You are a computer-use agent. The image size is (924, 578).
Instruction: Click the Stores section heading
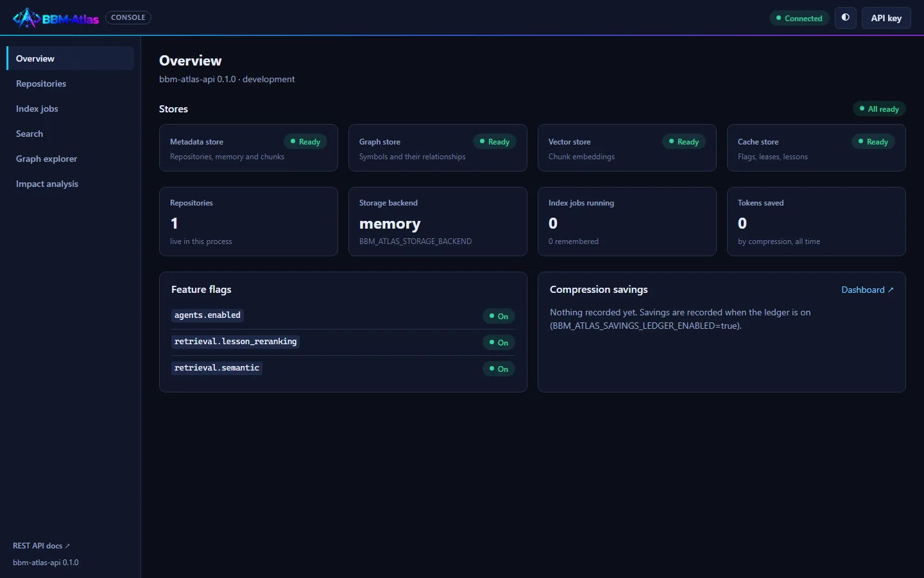point(173,109)
